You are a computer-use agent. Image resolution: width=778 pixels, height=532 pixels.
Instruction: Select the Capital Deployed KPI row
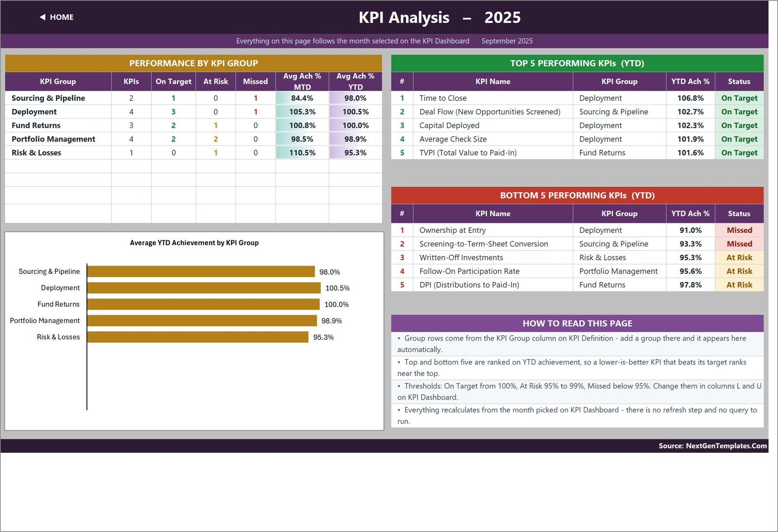click(577, 125)
